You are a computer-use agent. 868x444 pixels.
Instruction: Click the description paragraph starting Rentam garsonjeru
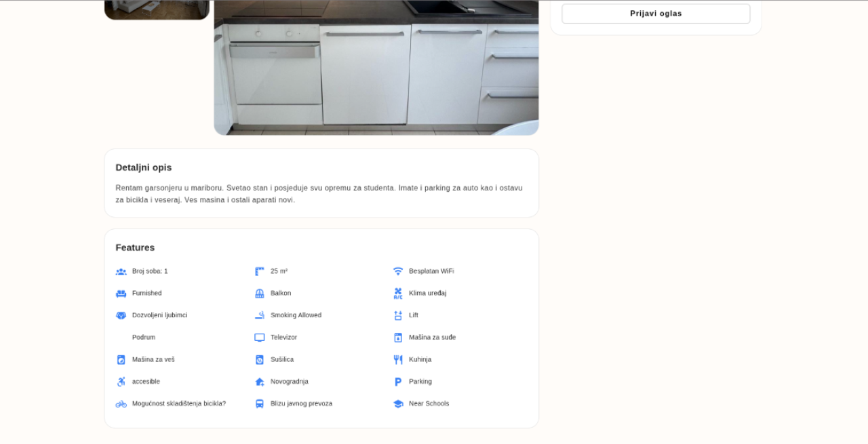(319, 194)
